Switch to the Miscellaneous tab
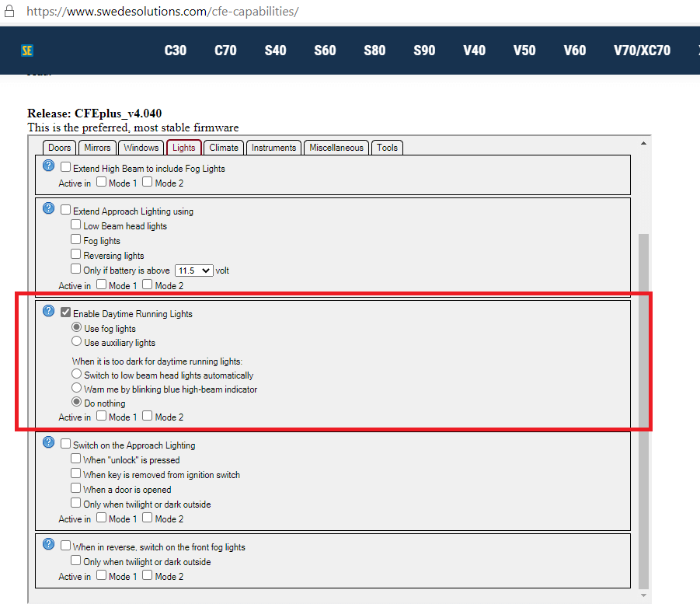The width and height of the screenshot is (700, 604). pos(336,148)
